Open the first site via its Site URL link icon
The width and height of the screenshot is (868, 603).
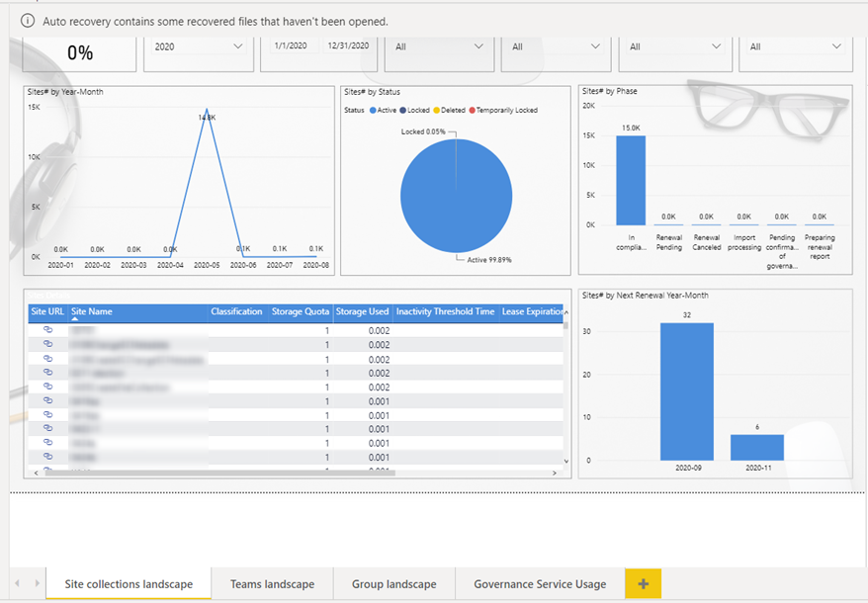(48, 329)
